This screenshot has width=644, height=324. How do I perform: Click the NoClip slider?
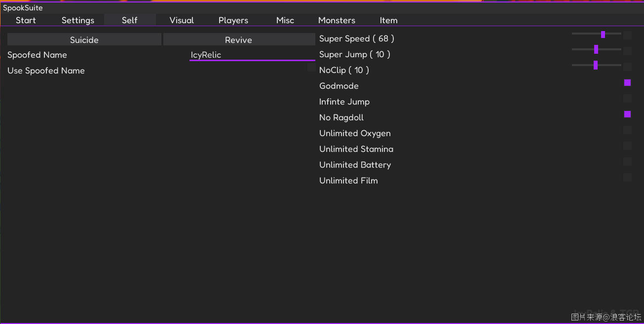pos(596,65)
